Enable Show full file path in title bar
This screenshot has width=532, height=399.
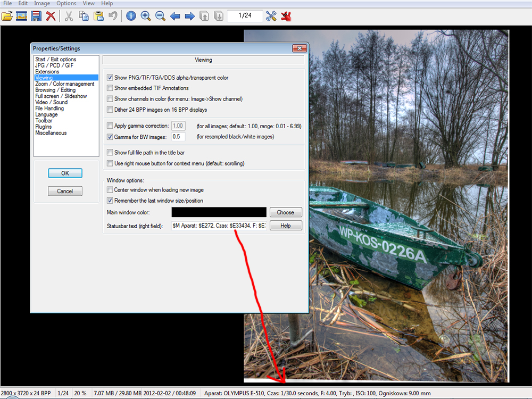(x=110, y=153)
